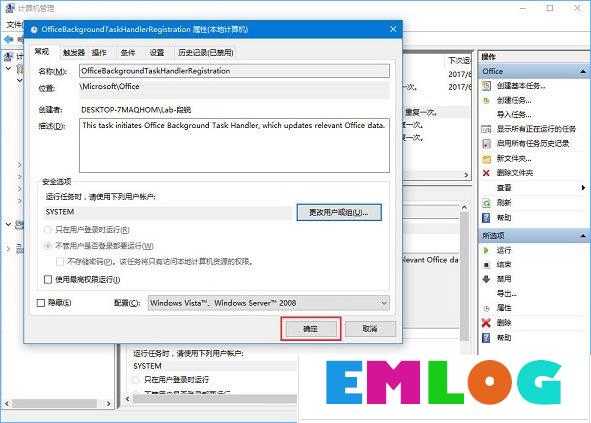Check the 隐藏(E) checkbox
Image resolution: width=591 pixels, height=423 pixels.
[x=41, y=303]
